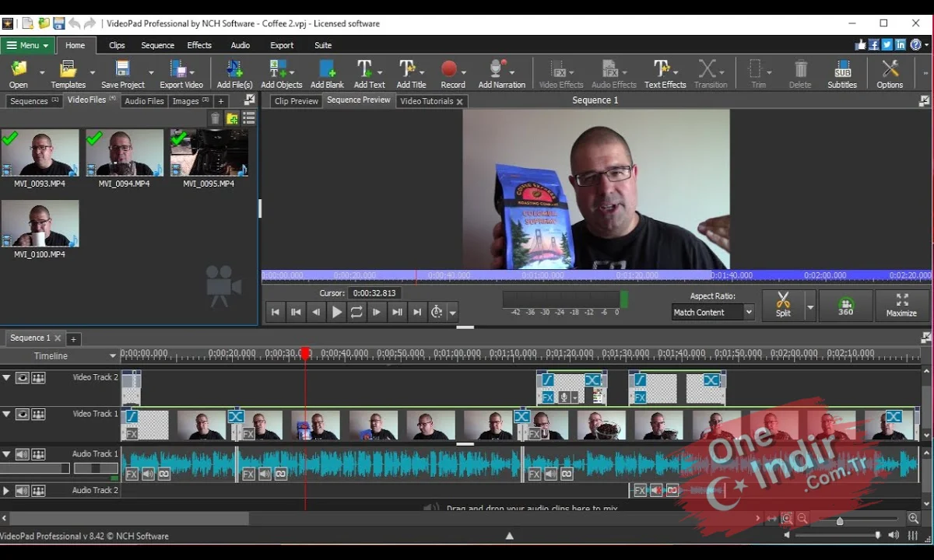Click first cross-fade transition icon on Video Track 1
The image size is (934, 560).
(x=236, y=417)
